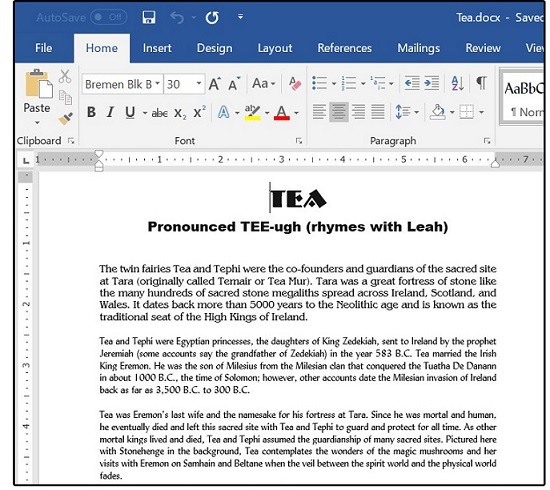
Task: Open the References tab
Action: (x=344, y=48)
